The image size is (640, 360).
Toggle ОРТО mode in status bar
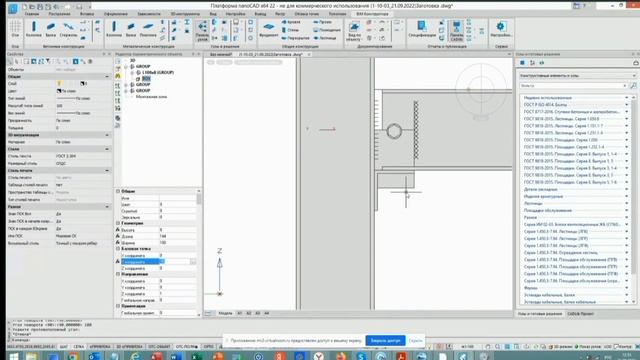coord(208,347)
